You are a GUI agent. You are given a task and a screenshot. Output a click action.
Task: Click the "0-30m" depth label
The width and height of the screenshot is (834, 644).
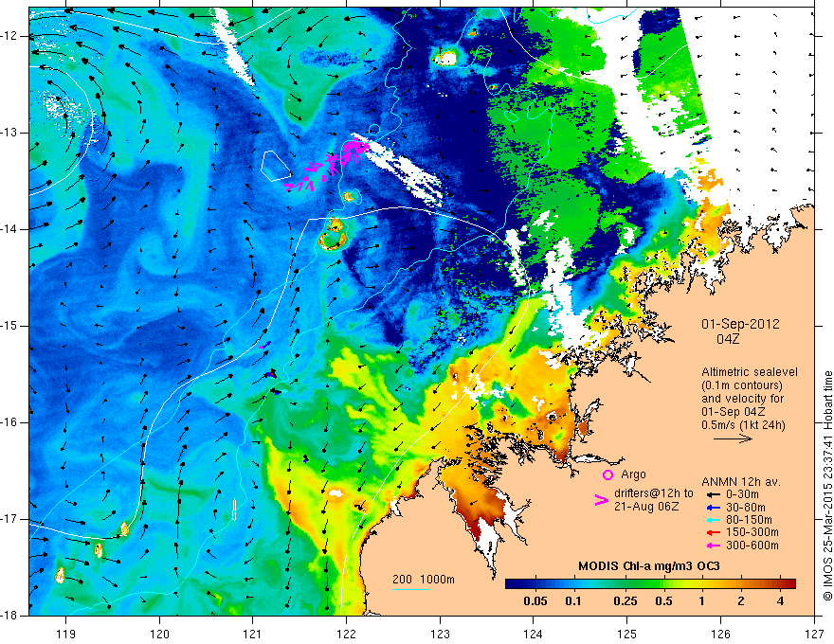(742, 494)
